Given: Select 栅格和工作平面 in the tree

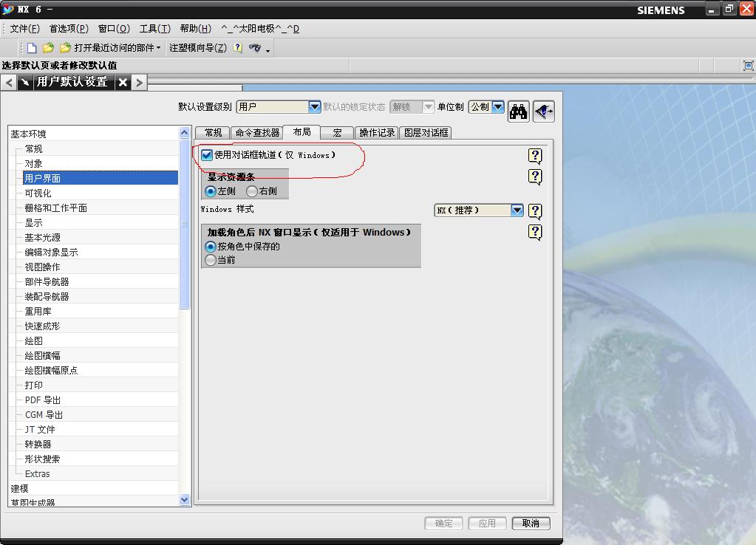Looking at the screenshot, I should click(x=56, y=208).
